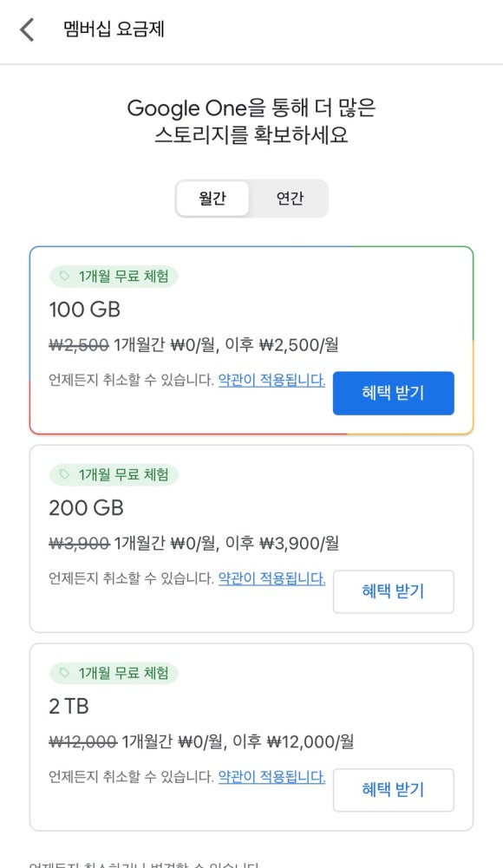Click 혜택 받기 for 2 TB plan

coord(394,790)
